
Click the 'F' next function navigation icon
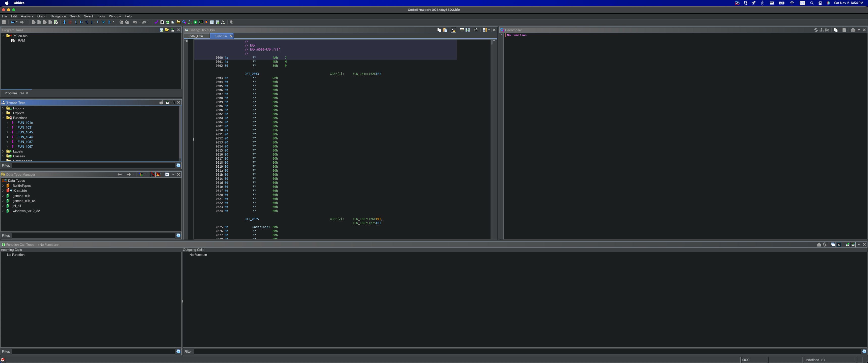pos(98,22)
